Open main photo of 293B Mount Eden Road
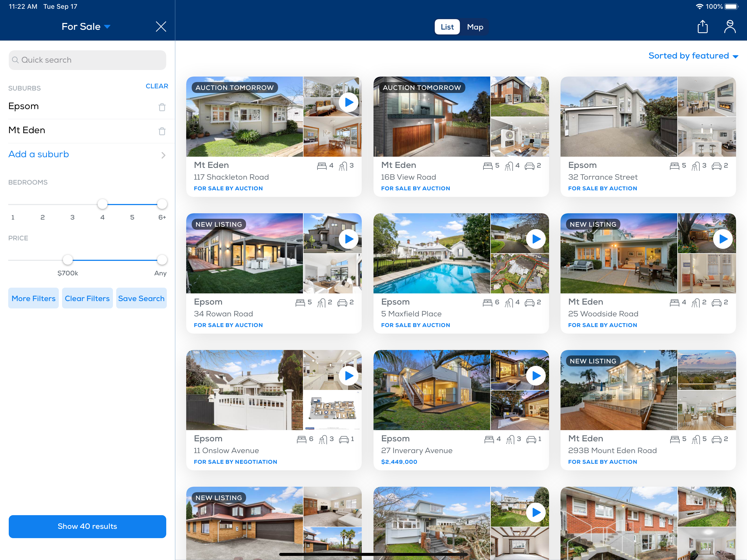Viewport: 747px width, 560px height. tap(619, 390)
